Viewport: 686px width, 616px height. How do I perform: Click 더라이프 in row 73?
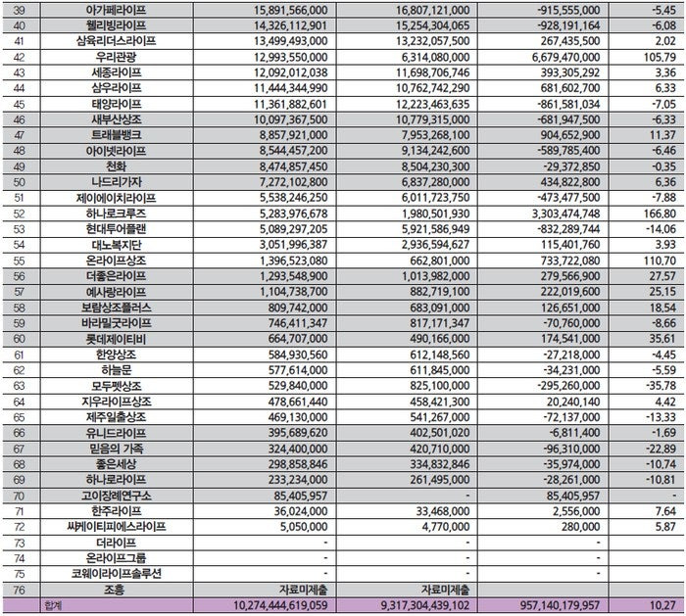[x=116, y=543]
